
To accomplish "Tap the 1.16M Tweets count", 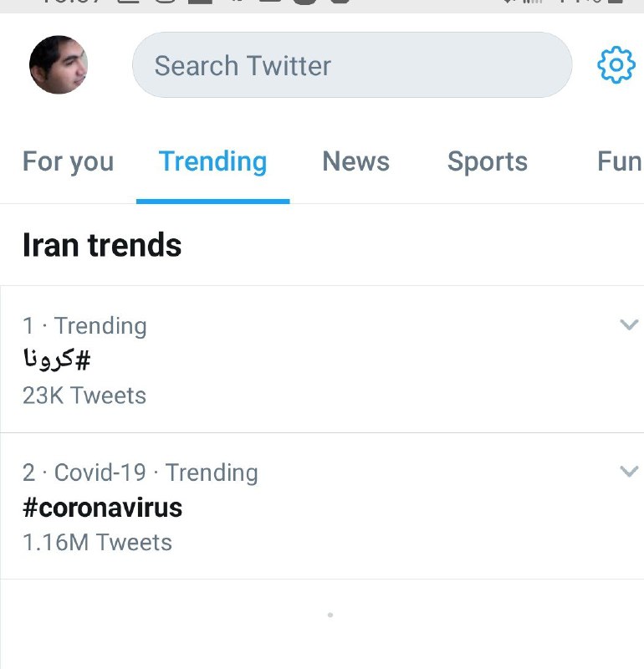I will point(97,543).
